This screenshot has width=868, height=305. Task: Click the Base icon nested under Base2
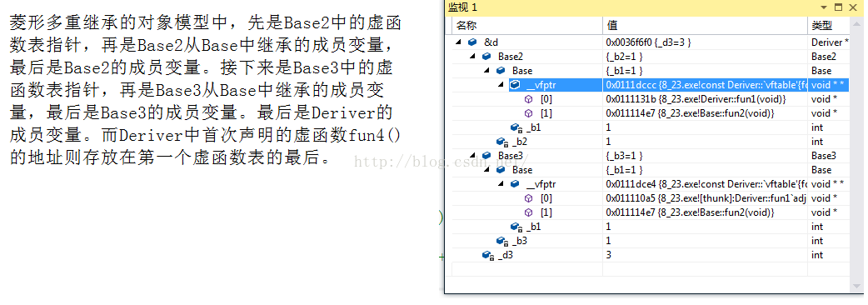tap(501, 71)
